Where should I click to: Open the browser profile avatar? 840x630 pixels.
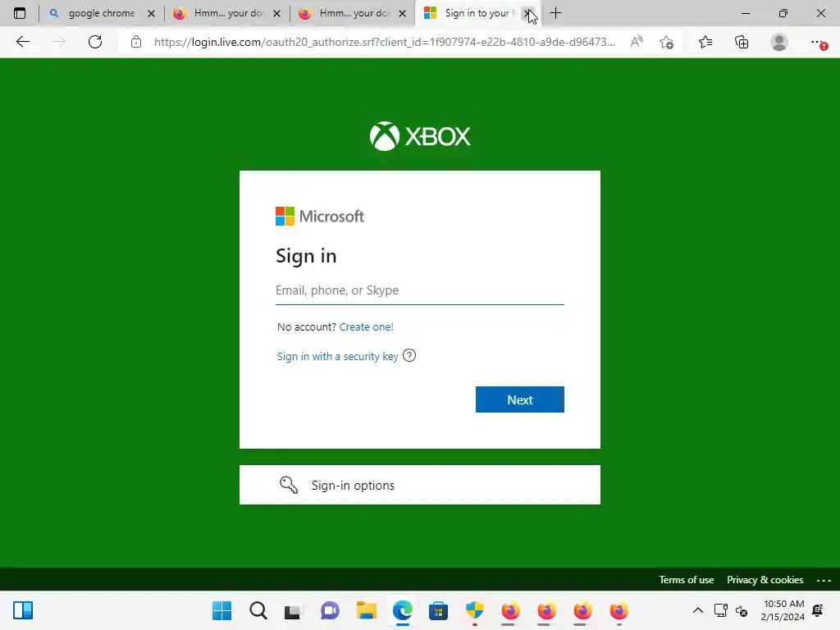click(779, 42)
